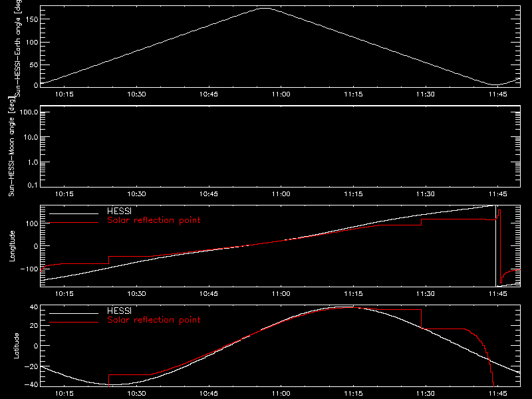Click 11:00 time label under Sun-HESSI-Moon plot

tap(281, 194)
